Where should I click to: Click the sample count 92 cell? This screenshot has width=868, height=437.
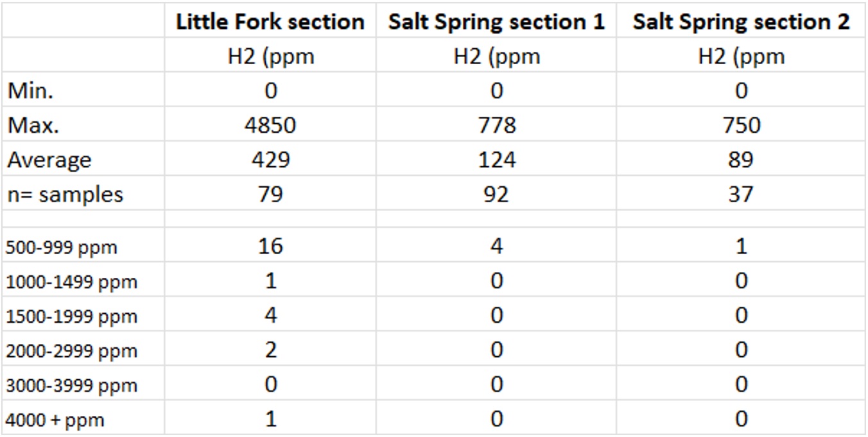click(x=496, y=194)
